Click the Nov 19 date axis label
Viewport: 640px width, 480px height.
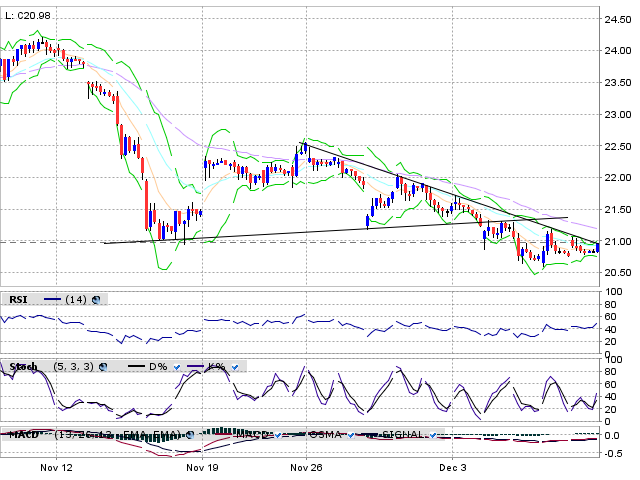pos(203,467)
